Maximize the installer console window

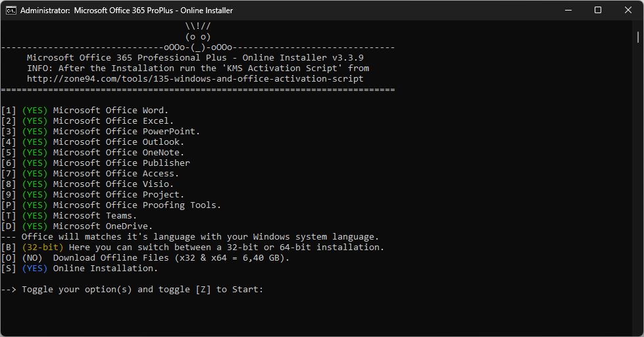(x=598, y=10)
